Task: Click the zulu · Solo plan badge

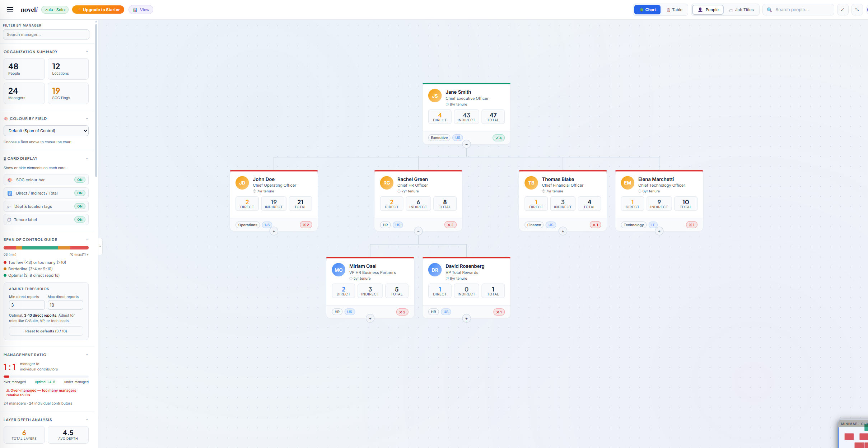Action: [x=55, y=10]
